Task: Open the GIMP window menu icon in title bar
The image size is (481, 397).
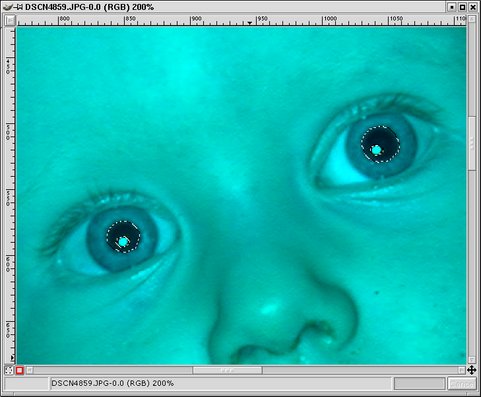Action: 7,7
